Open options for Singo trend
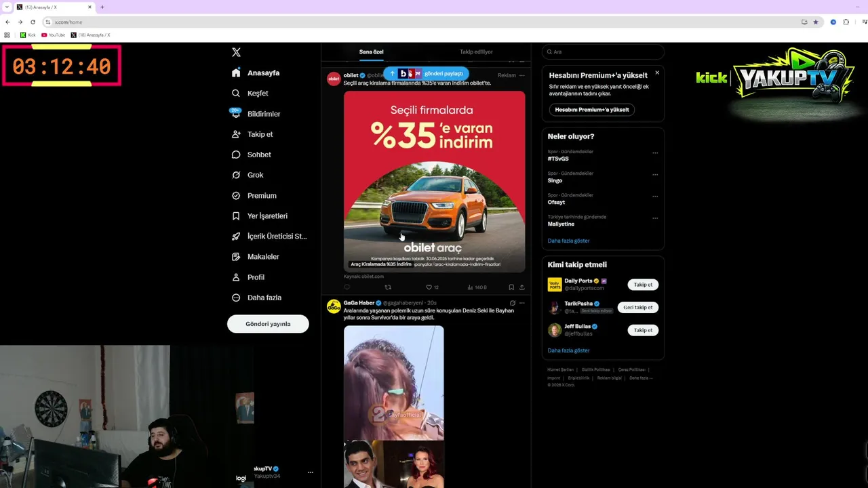This screenshot has height=488, width=868. tap(655, 175)
